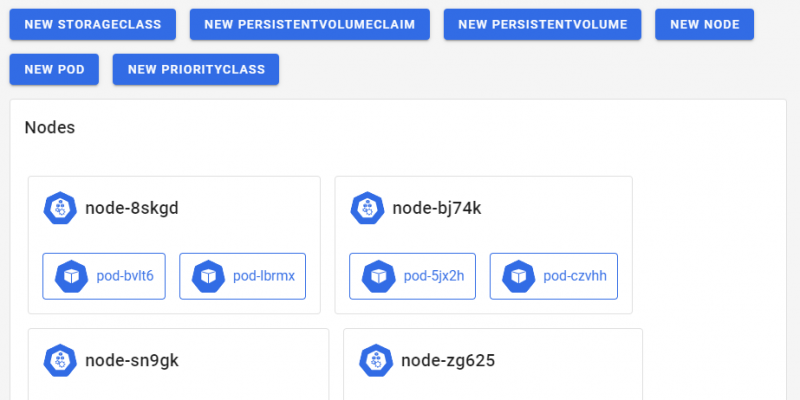Image resolution: width=800 pixels, height=400 pixels.
Task: Click the pod-5jx2h pod cube icon
Action: (x=378, y=276)
